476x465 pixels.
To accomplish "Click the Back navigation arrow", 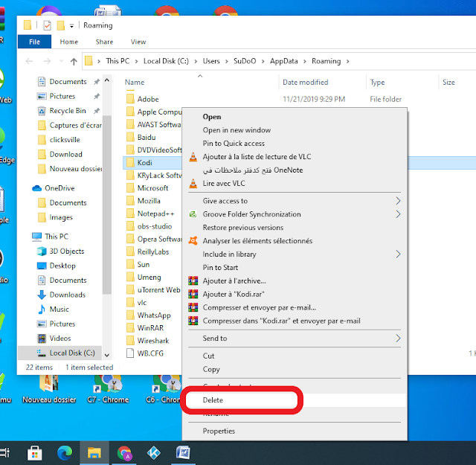I will 29,61.
